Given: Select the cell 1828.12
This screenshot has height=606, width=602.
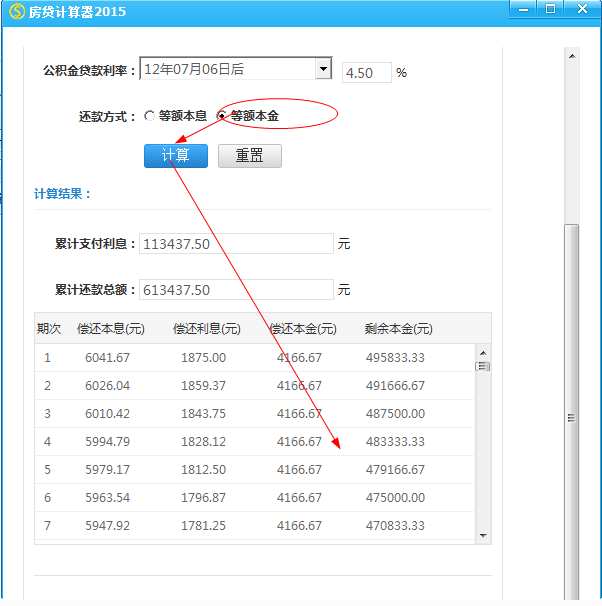Looking at the screenshot, I should point(204,441).
